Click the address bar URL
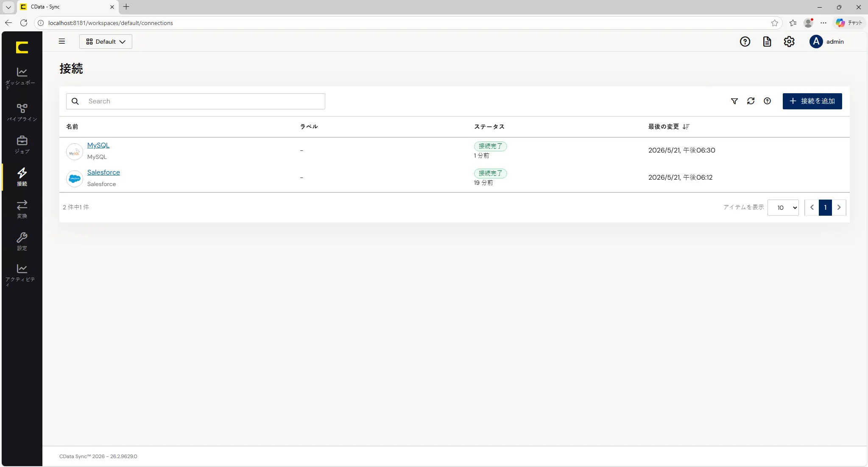 [111, 23]
